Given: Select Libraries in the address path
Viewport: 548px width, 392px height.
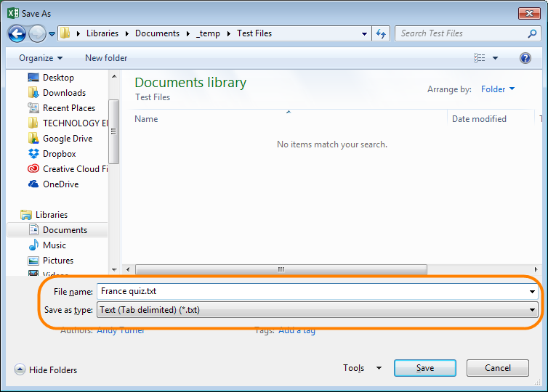Looking at the screenshot, I should point(102,33).
